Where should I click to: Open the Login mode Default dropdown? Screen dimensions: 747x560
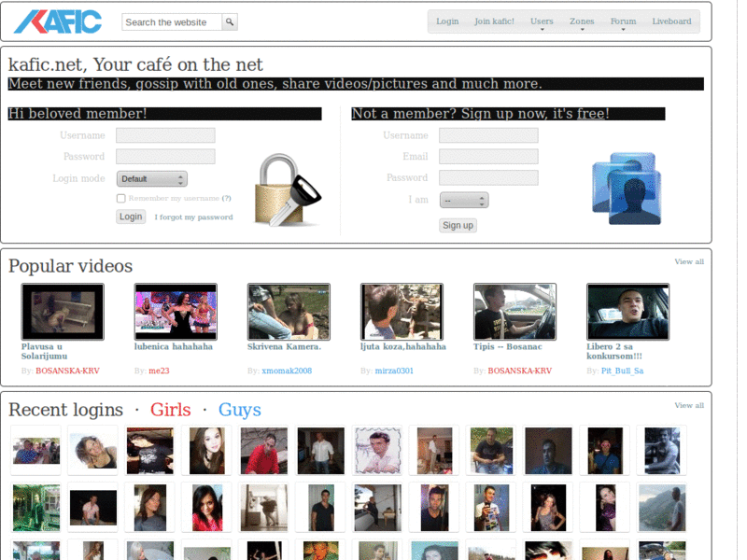click(152, 179)
